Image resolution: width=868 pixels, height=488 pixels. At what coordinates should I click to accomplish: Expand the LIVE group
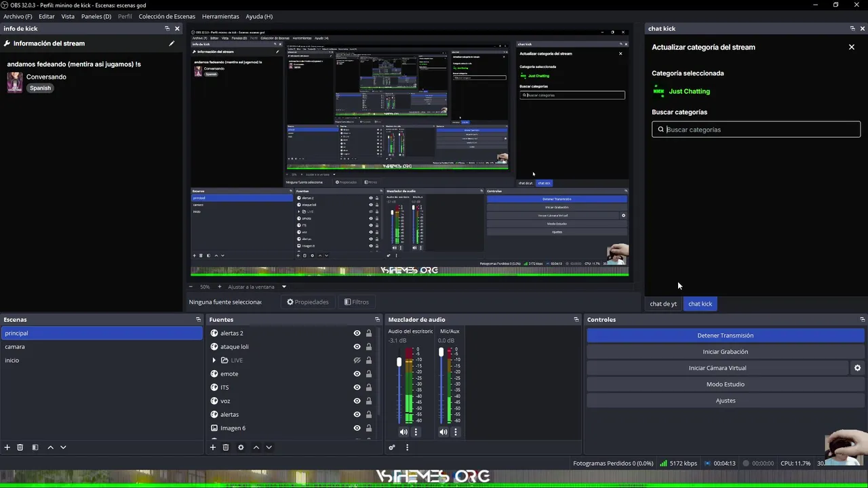[214, 360]
